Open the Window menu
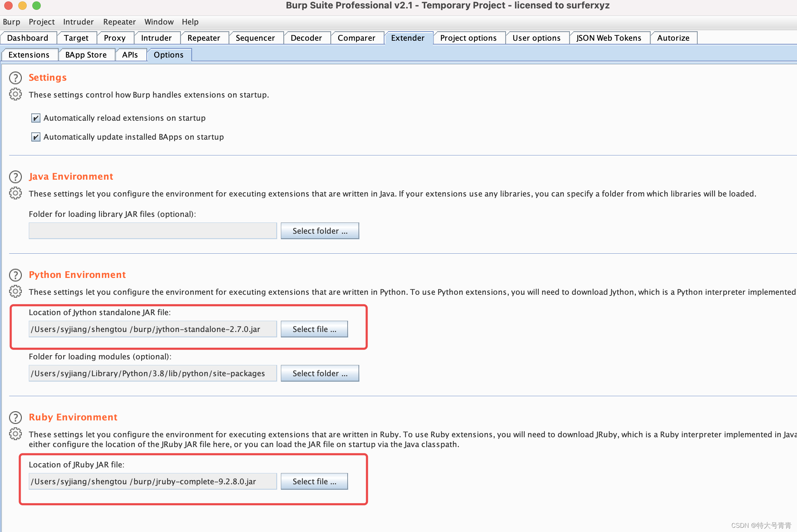This screenshot has height=532, width=797. click(159, 22)
